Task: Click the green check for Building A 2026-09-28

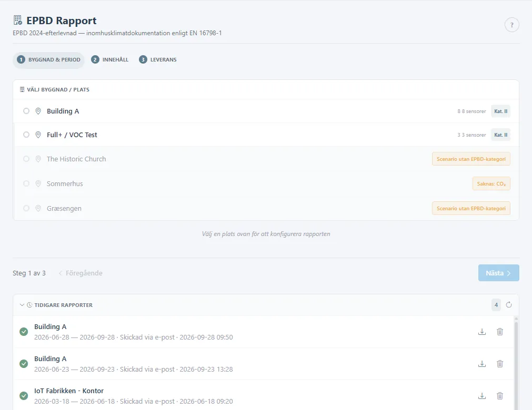Action: pos(24,332)
